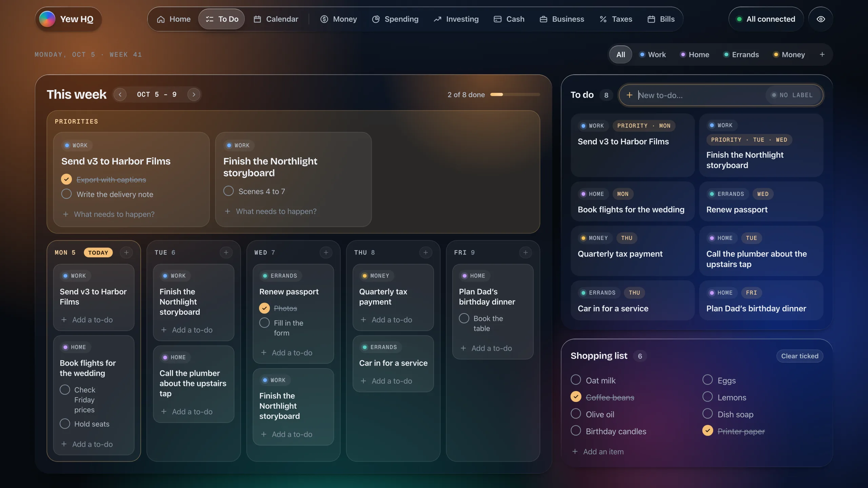Open Business section

coord(562,19)
